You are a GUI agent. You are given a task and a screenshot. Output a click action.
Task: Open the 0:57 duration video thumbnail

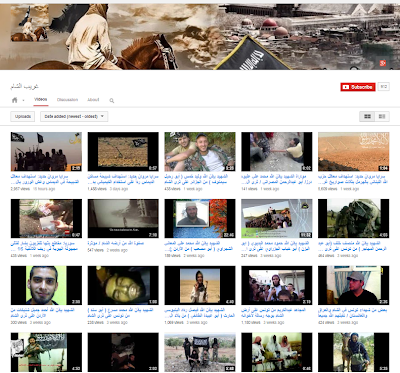[123, 152]
